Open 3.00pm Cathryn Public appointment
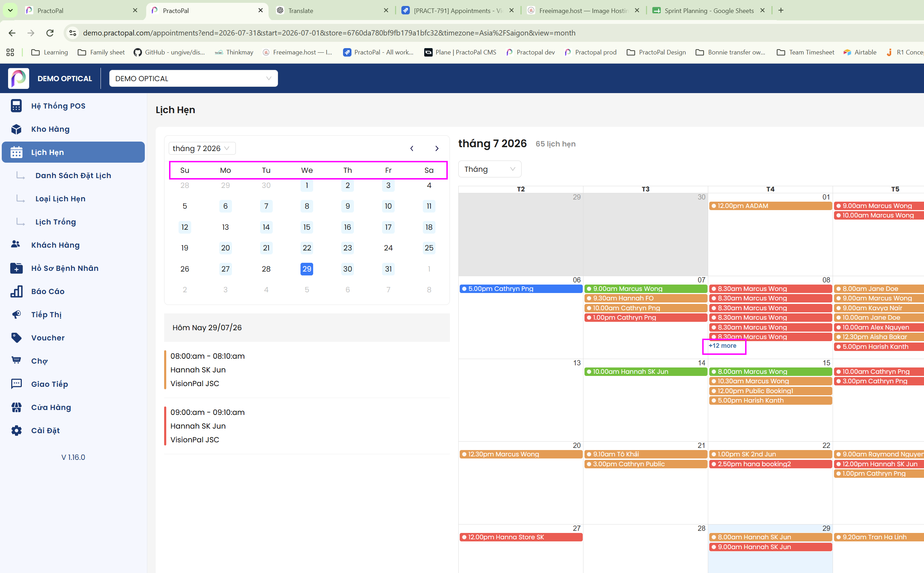The width and height of the screenshot is (924, 573). click(645, 464)
